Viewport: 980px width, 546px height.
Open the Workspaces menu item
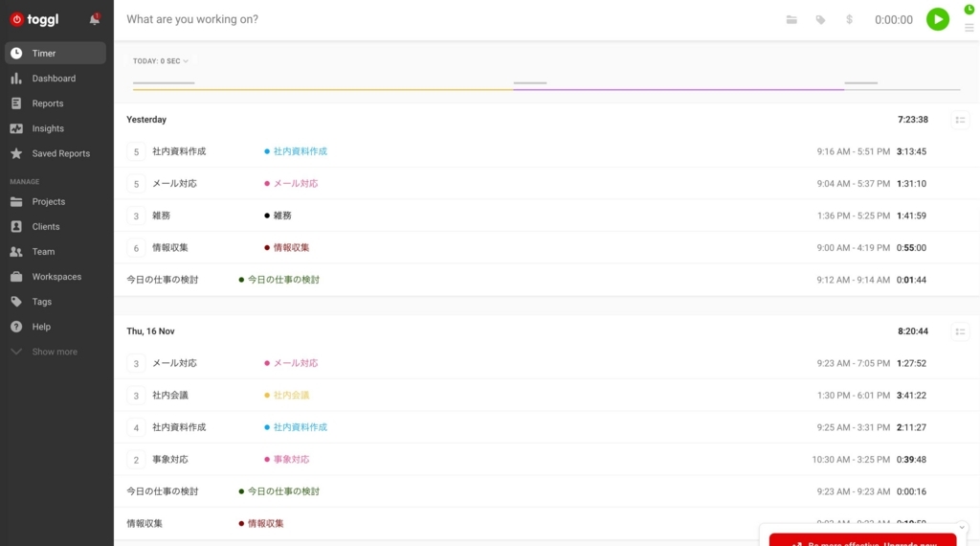pos(56,277)
